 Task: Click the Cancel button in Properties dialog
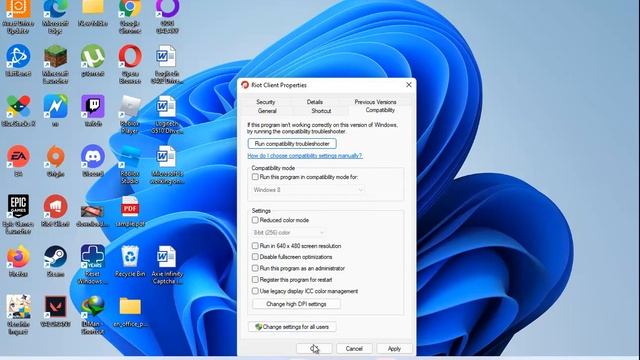pos(354,349)
